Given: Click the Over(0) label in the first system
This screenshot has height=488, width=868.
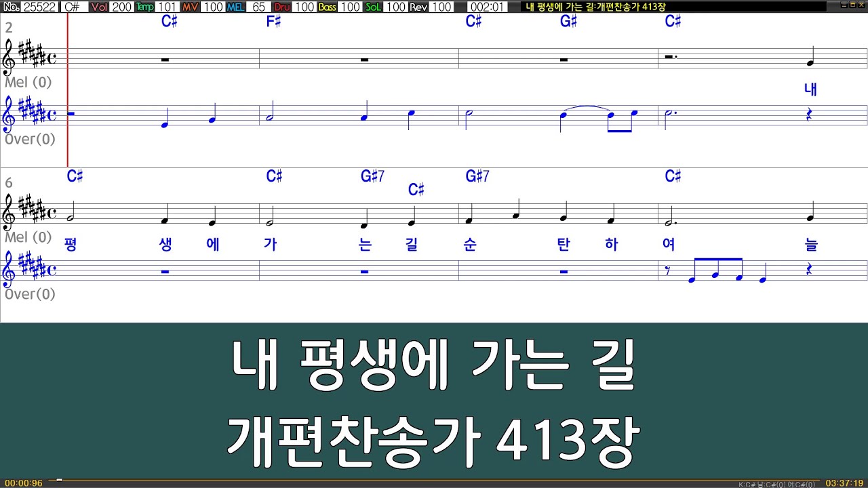Looking at the screenshot, I should click(x=30, y=139).
